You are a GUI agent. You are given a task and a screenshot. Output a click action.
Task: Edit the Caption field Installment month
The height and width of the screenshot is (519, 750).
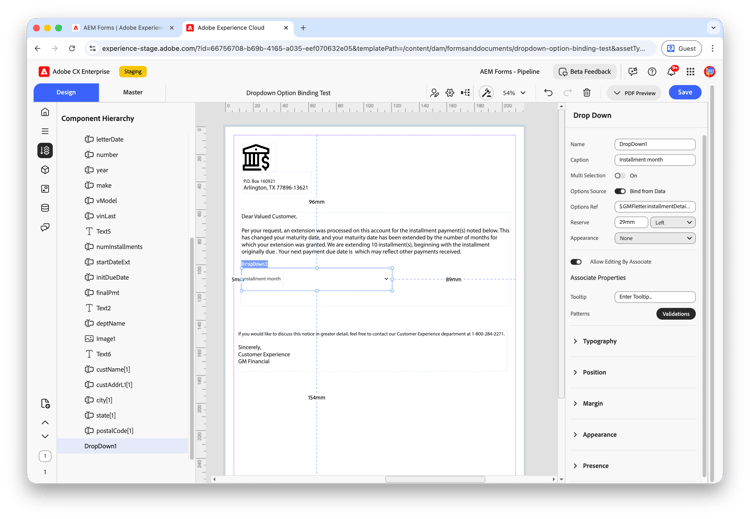(x=655, y=160)
